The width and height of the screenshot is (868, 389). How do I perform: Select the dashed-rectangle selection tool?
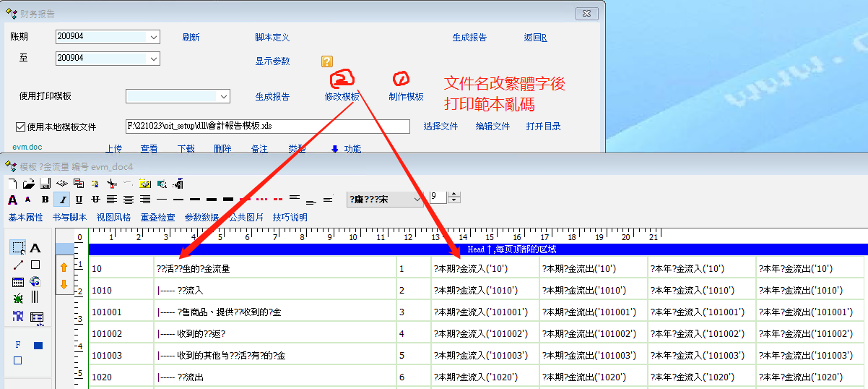coord(18,248)
